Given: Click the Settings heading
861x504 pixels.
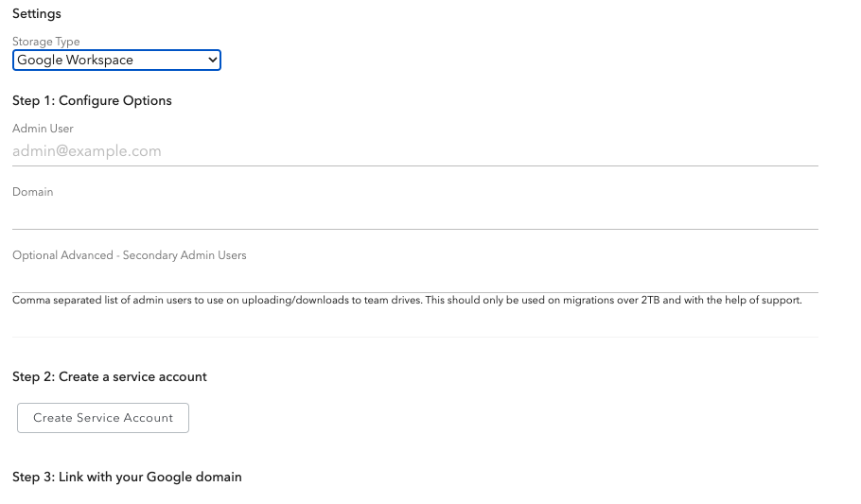Looking at the screenshot, I should [x=37, y=14].
